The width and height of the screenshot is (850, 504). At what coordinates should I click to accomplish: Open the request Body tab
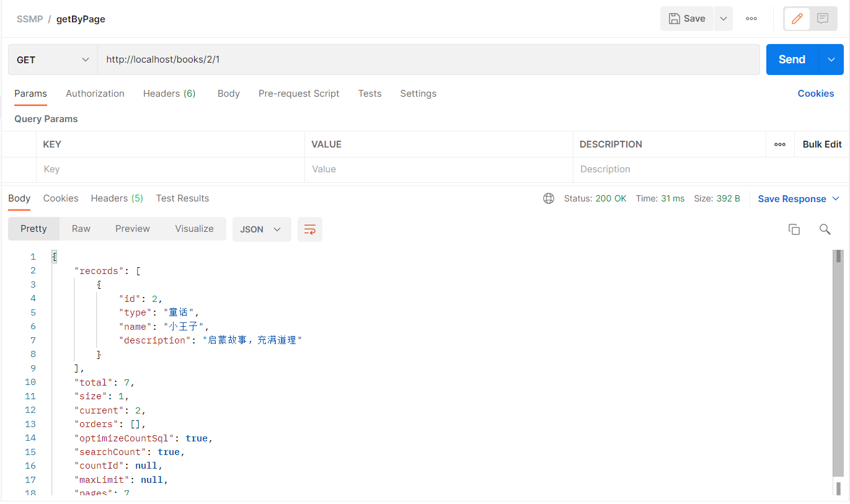pos(229,94)
